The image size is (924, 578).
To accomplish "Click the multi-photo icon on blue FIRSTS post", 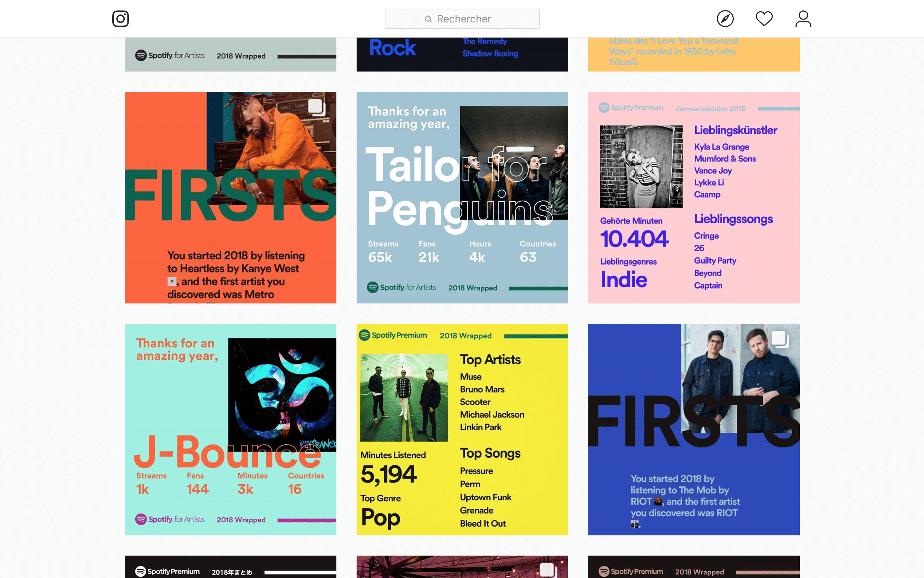I will (780, 339).
